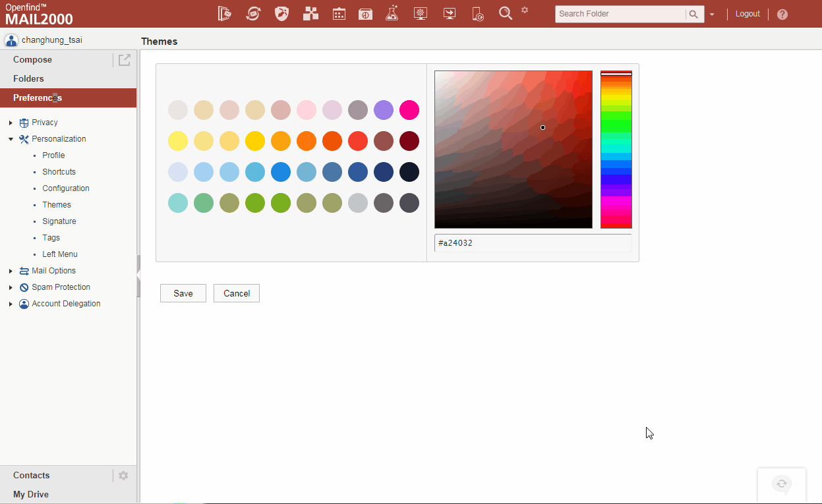
Task: Click the magnifier search icon in toolbar
Action: click(506, 14)
